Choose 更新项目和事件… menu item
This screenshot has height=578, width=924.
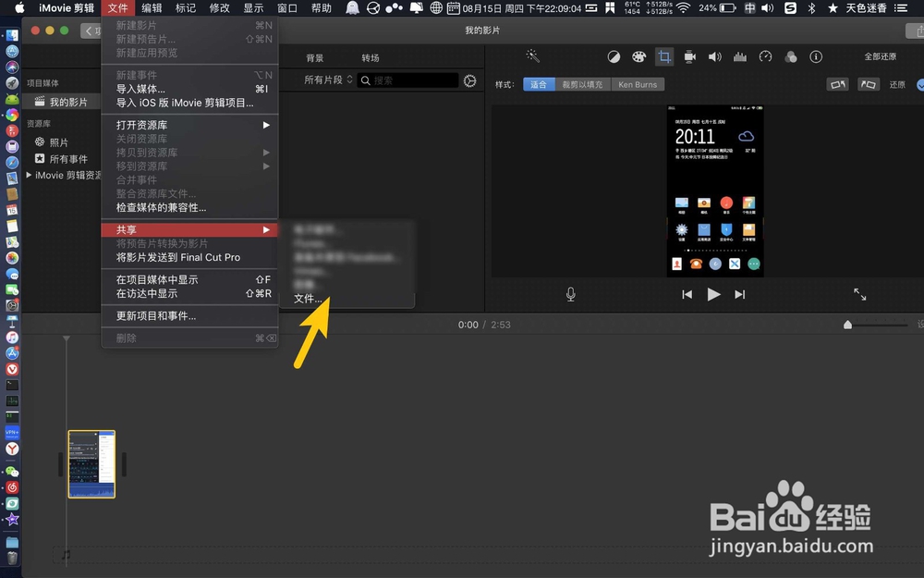[189, 316]
